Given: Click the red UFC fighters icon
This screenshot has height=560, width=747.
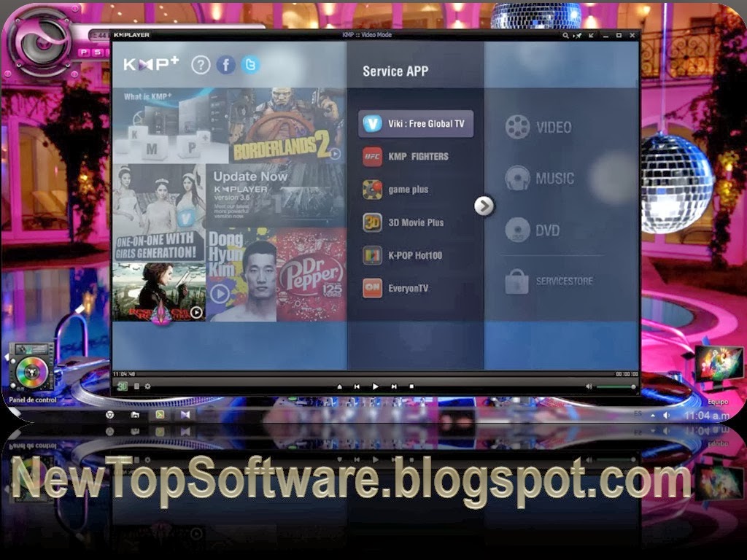Looking at the screenshot, I should (x=372, y=157).
